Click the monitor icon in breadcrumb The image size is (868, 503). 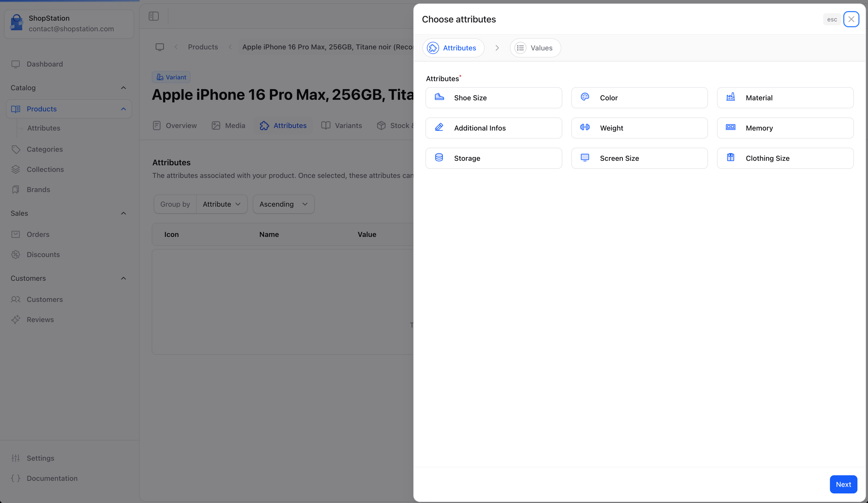pyautogui.click(x=160, y=47)
